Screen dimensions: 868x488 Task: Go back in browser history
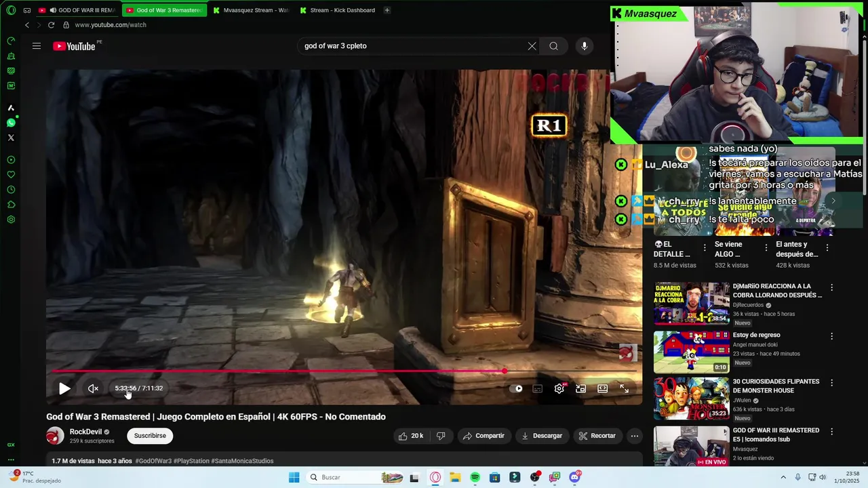pyautogui.click(x=27, y=25)
